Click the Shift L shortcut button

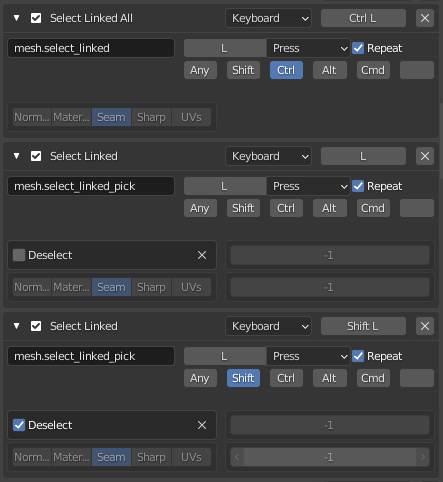point(363,326)
